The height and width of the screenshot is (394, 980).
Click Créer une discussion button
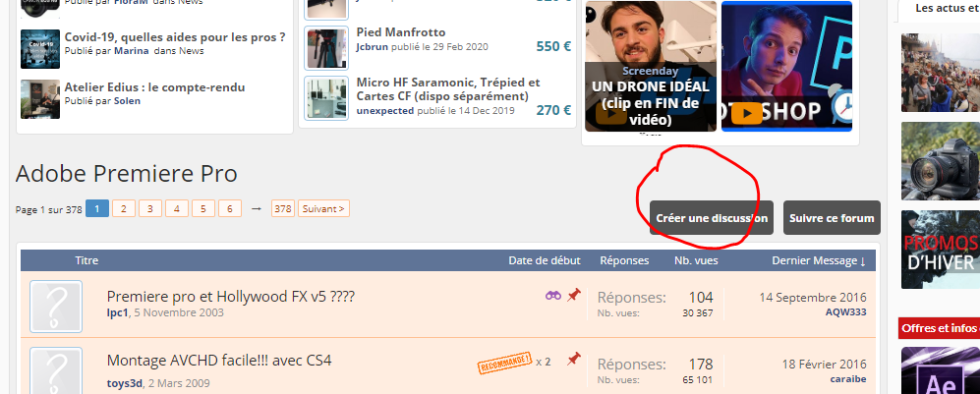pyautogui.click(x=712, y=218)
